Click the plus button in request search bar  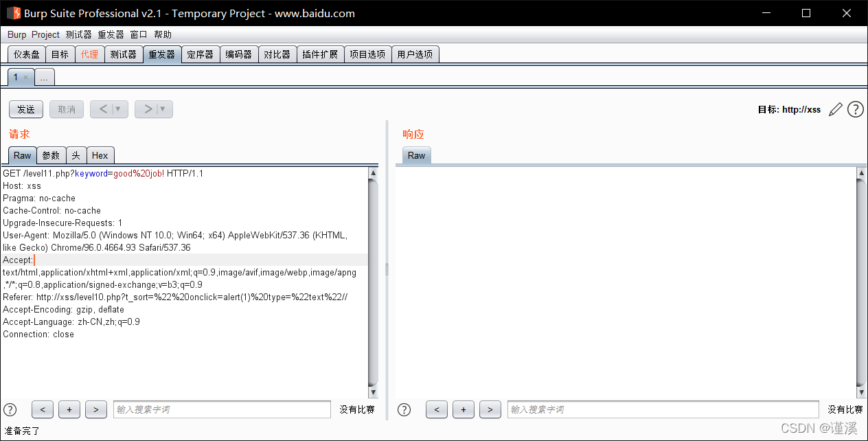(x=69, y=409)
